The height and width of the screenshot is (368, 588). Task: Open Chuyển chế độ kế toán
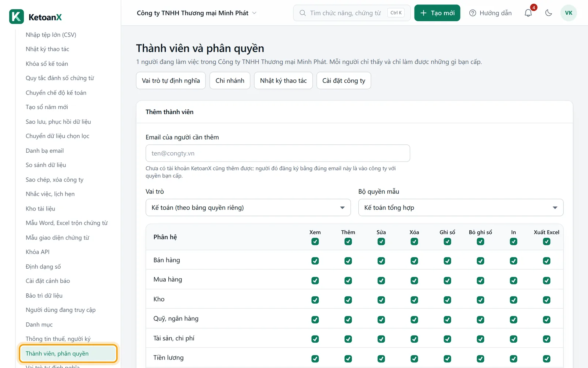tap(56, 92)
